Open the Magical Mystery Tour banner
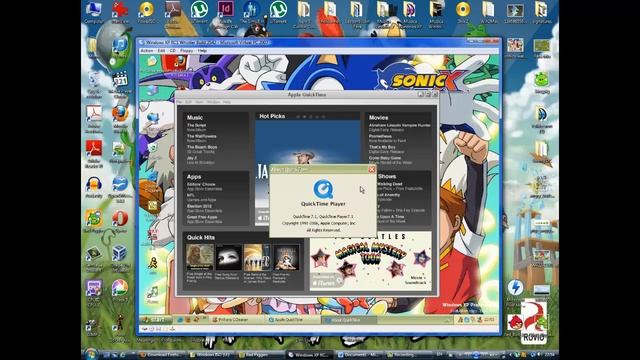 point(371,261)
